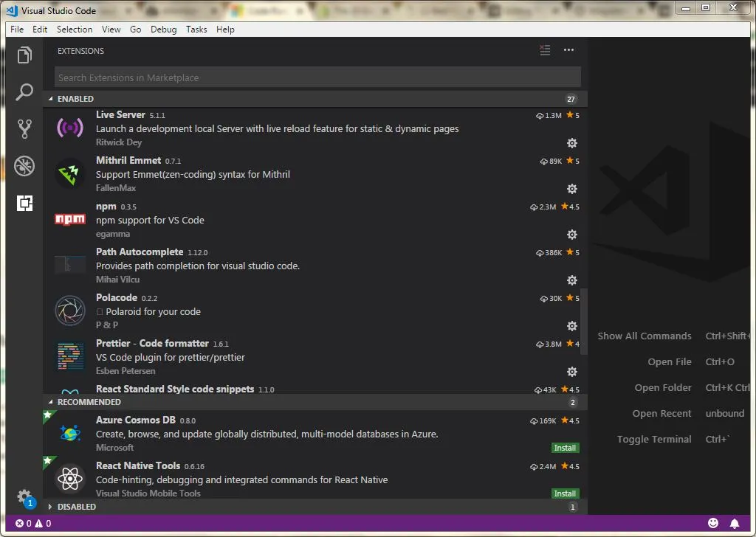The width and height of the screenshot is (756, 537).
Task: Click the React Native Tools atom logo
Action: [70, 479]
